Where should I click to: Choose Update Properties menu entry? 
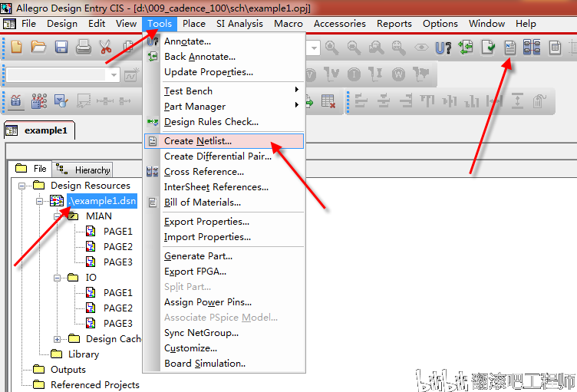[225, 72]
